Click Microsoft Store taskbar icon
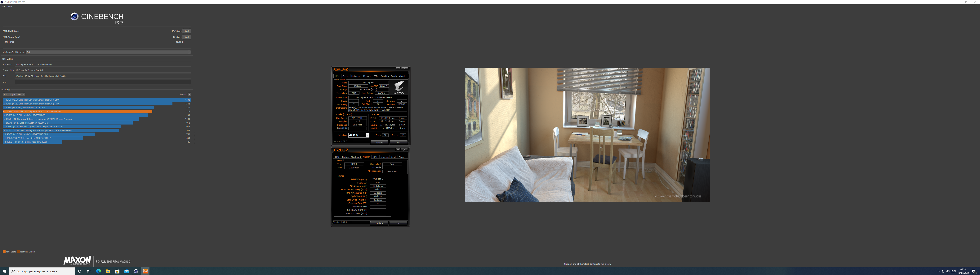 coord(117,271)
